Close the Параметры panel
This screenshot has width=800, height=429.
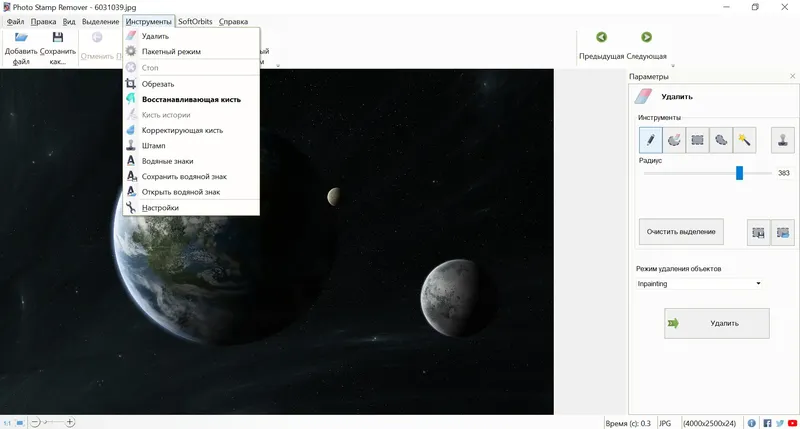(x=792, y=76)
